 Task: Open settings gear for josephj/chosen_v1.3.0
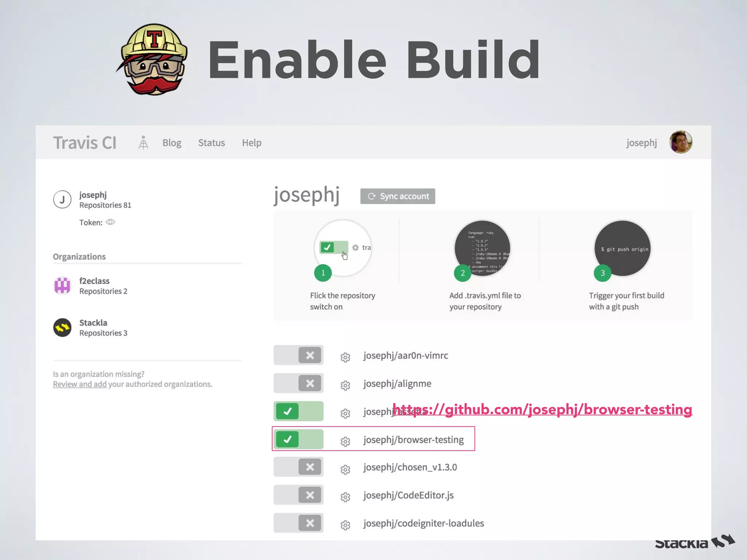345,469
